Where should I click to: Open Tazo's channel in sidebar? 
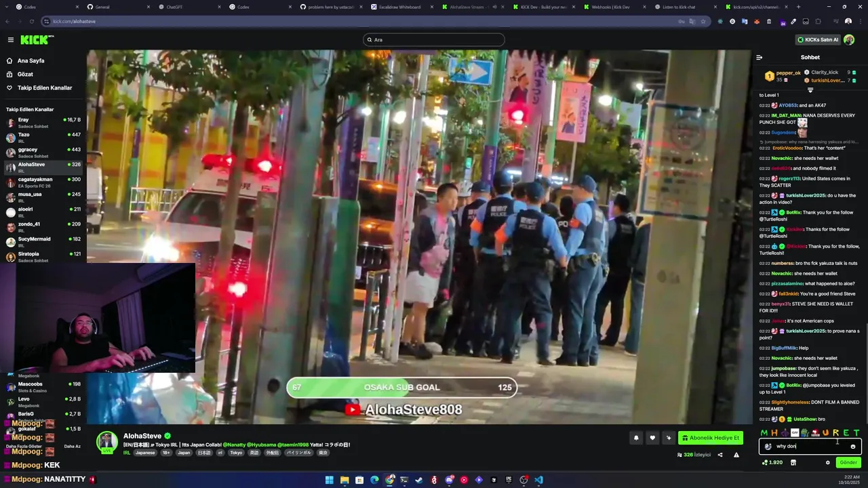pyautogui.click(x=43, y=138)
